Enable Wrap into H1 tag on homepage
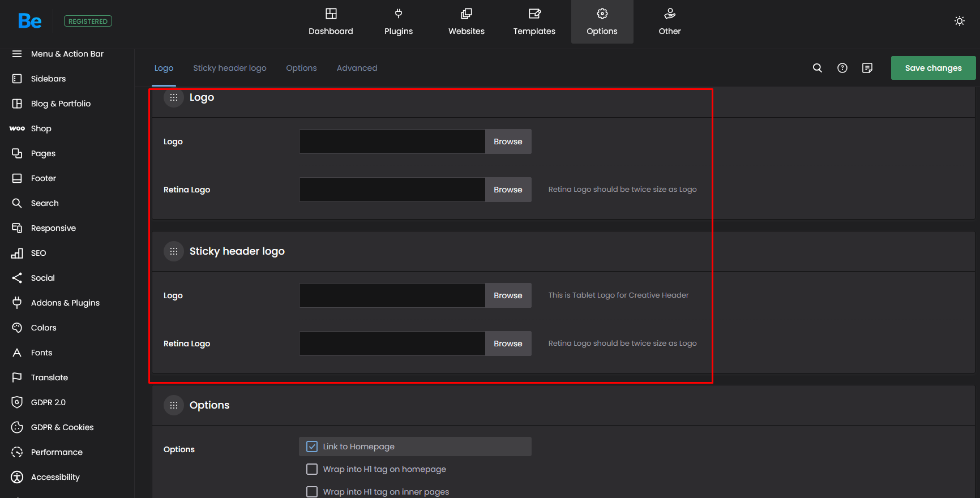Screen dimensions: 980x498 [312, 469]
